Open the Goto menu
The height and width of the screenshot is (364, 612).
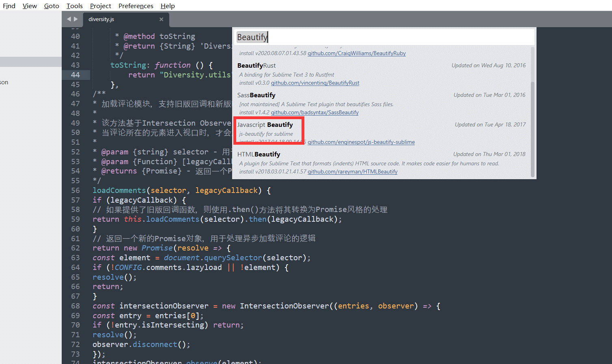click(51, 6)
